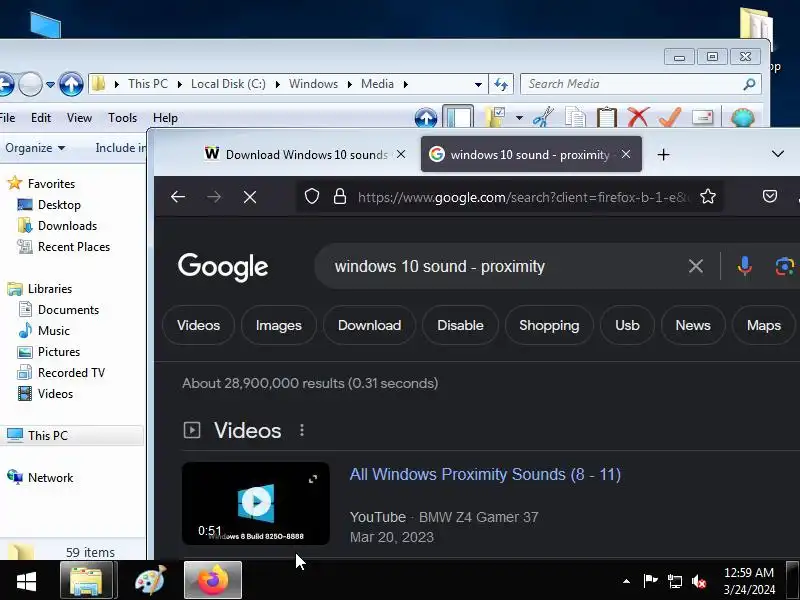Select Network in navigation pane

coord(51,478)
